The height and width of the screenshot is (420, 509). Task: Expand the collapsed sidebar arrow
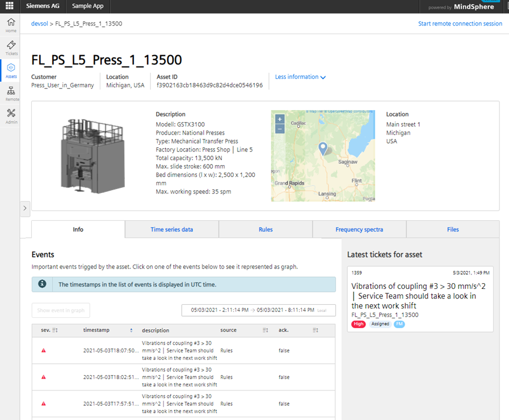(25, 208)
